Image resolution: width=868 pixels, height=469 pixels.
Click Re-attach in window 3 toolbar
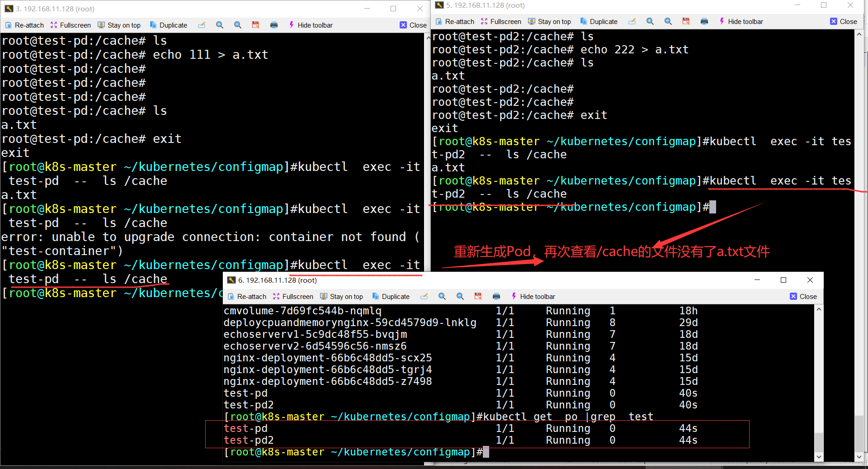pyautogui.click(x=24, y=25)
